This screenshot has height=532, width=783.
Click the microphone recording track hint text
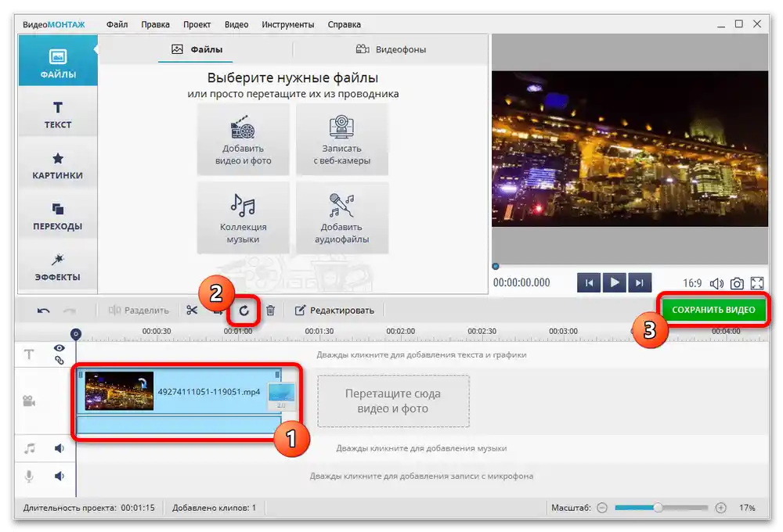pos(421,476)
